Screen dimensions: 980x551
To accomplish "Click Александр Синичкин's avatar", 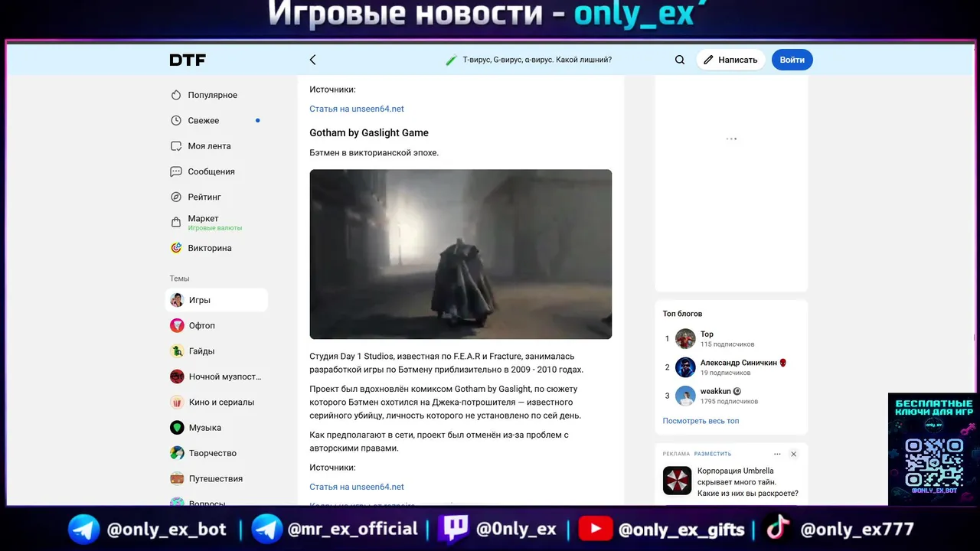I will tap(685, 367).
